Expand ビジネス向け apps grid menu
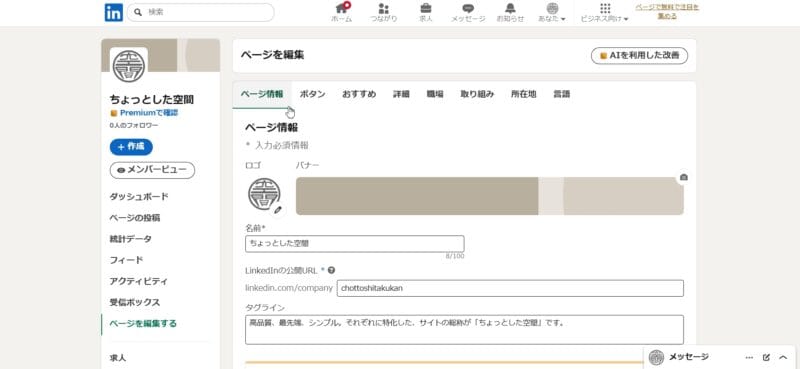Image resolution: width=800 pixels, height=369 pixels. click(x=605, y=13)
